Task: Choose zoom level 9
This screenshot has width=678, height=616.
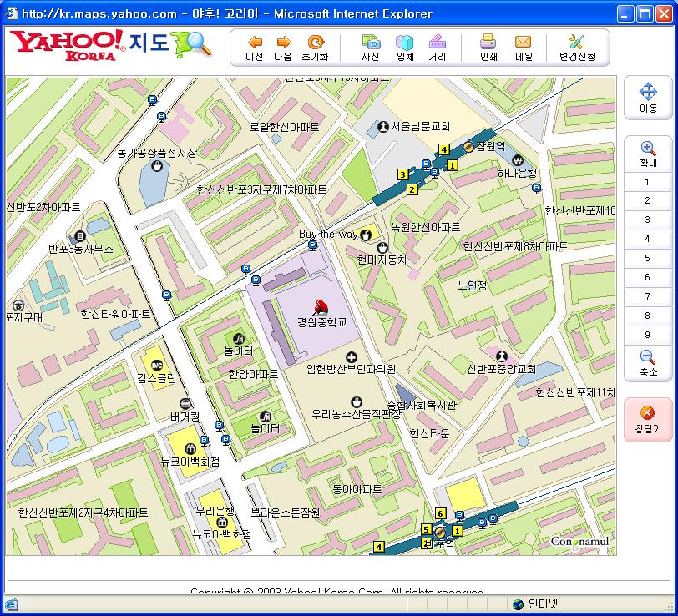Action: (x=647, y=335)
